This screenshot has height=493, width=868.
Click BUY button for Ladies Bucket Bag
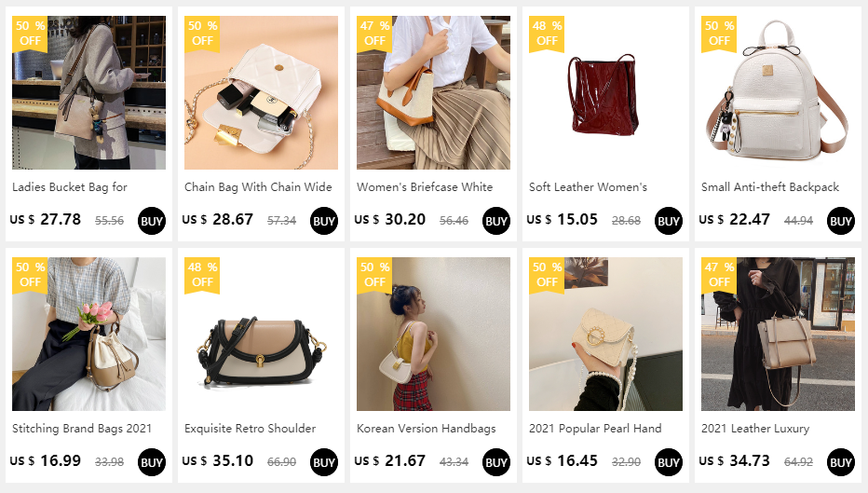point(152,221)
